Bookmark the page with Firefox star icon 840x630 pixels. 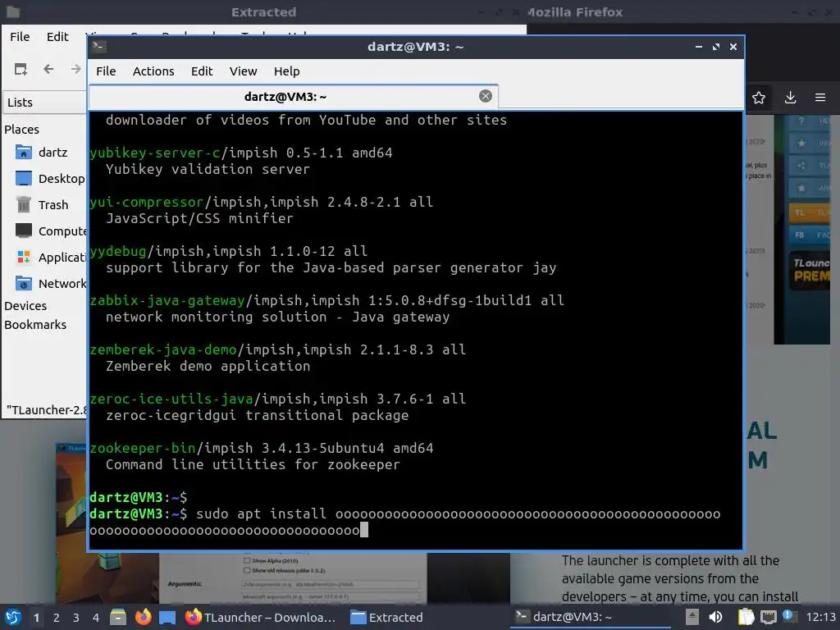(x=759, y=98)
